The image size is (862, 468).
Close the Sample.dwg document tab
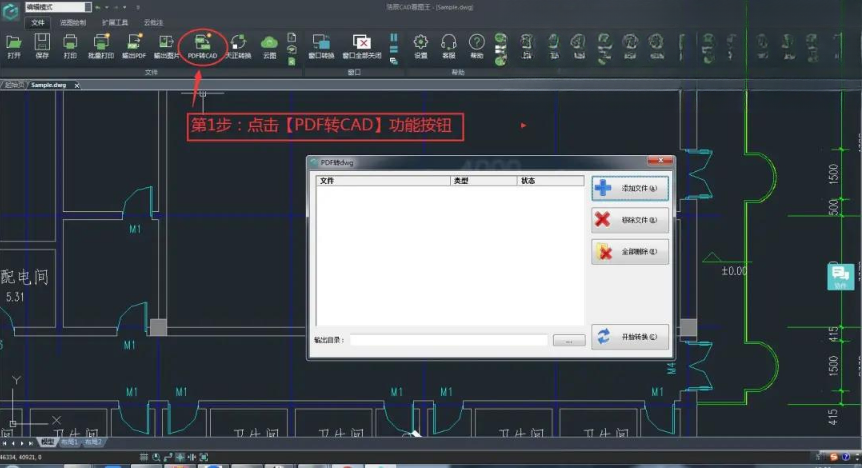77,85
